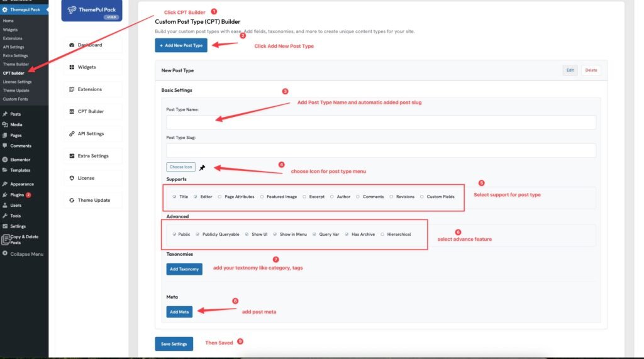Viewport: 644px width, 359px height.
Task: Check the Custom Fields support option
Action: tap(422, 197)
